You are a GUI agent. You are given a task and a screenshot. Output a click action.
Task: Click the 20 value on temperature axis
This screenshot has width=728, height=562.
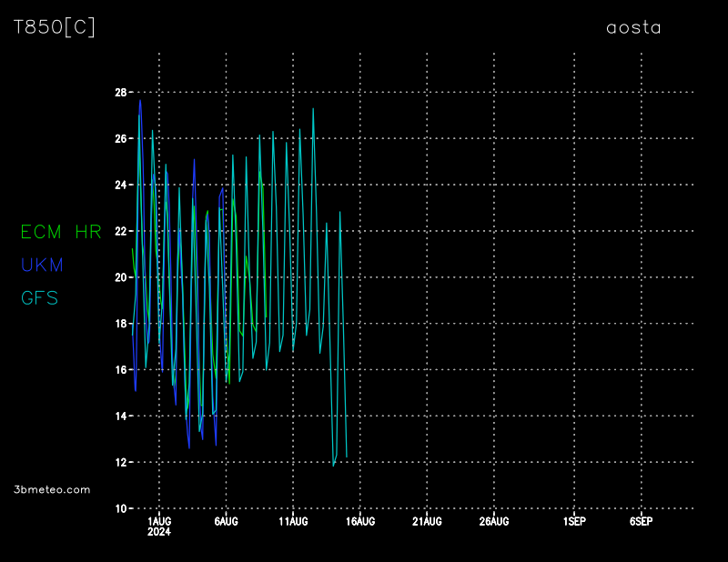tap(120, 277)
